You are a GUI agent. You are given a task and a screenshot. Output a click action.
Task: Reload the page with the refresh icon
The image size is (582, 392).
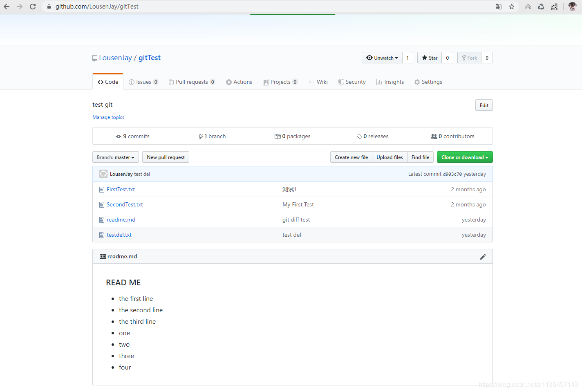pos(33,7)
